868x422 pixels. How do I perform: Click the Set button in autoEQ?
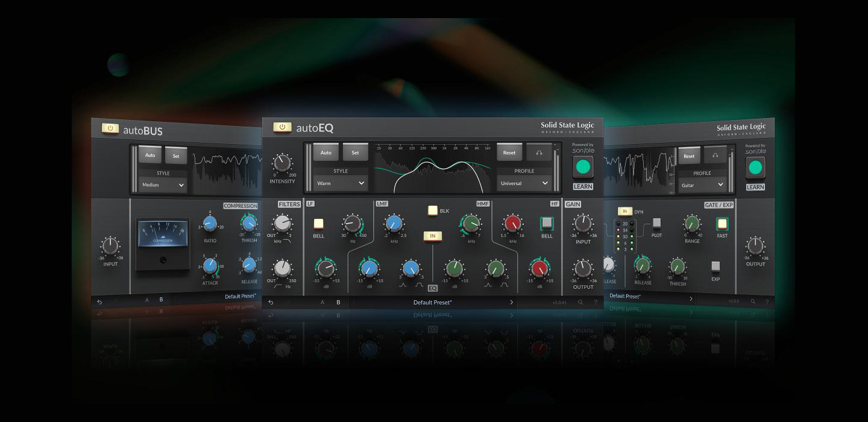click(355, 153)
